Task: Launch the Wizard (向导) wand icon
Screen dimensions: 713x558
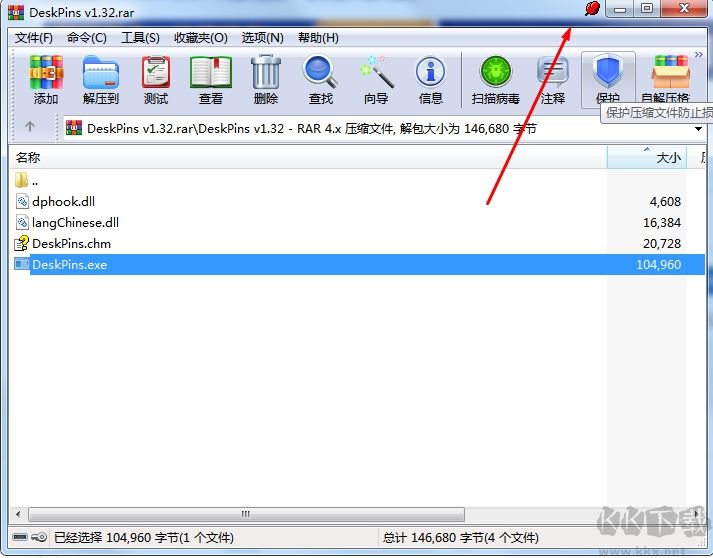Action: pyautogui.click(x=376, y=80)
